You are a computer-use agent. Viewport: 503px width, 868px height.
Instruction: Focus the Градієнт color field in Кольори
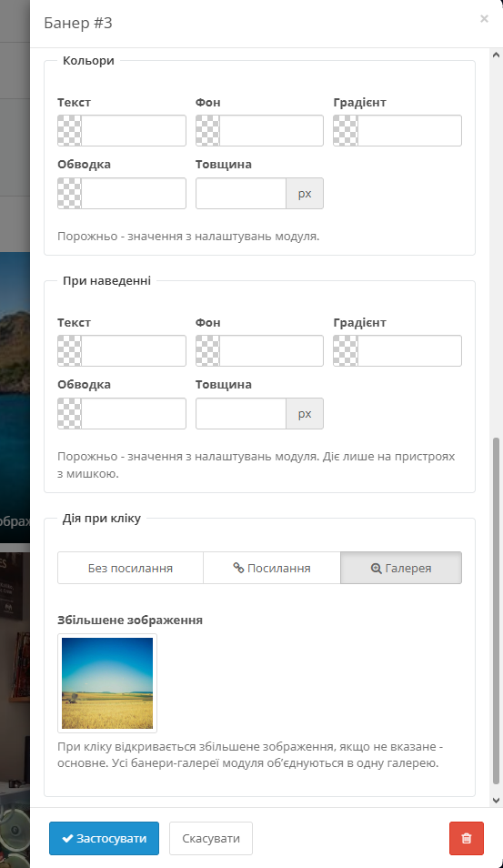409,131
